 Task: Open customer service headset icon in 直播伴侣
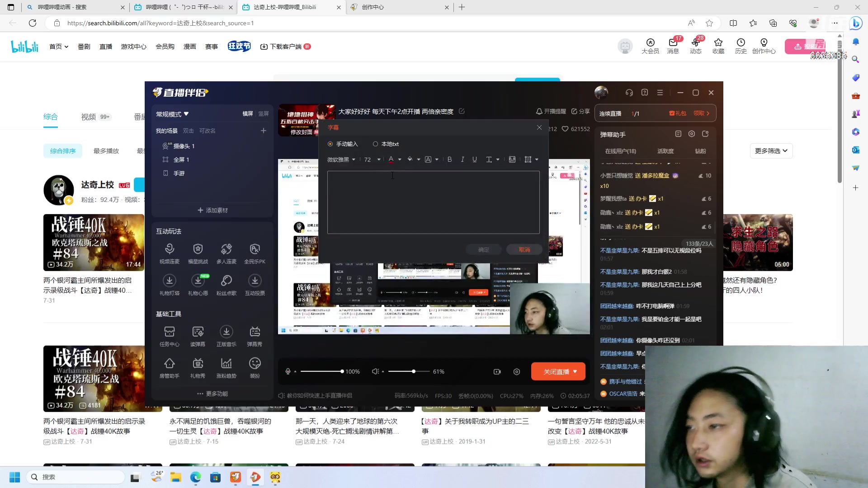pos(629,93)
